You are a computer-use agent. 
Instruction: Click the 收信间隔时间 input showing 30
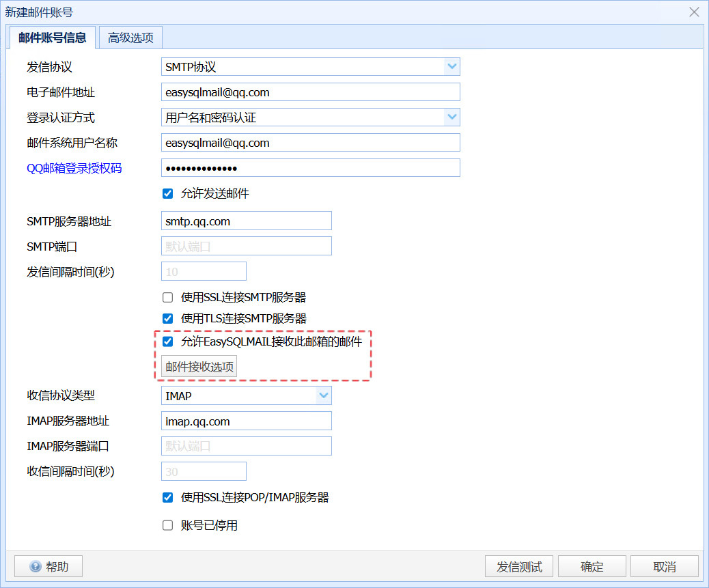[204, 471]
